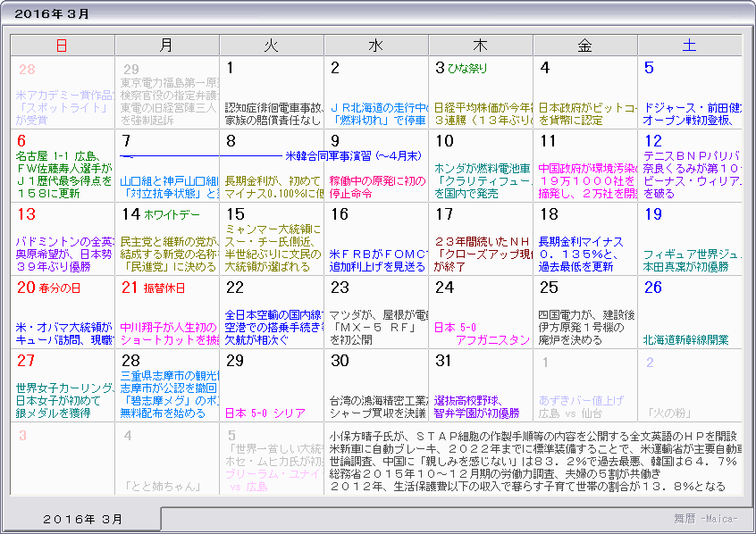756x534 pixels.
Task: Click the 東京電力福島第一原 entry on February 29
Action: [169, 101]
